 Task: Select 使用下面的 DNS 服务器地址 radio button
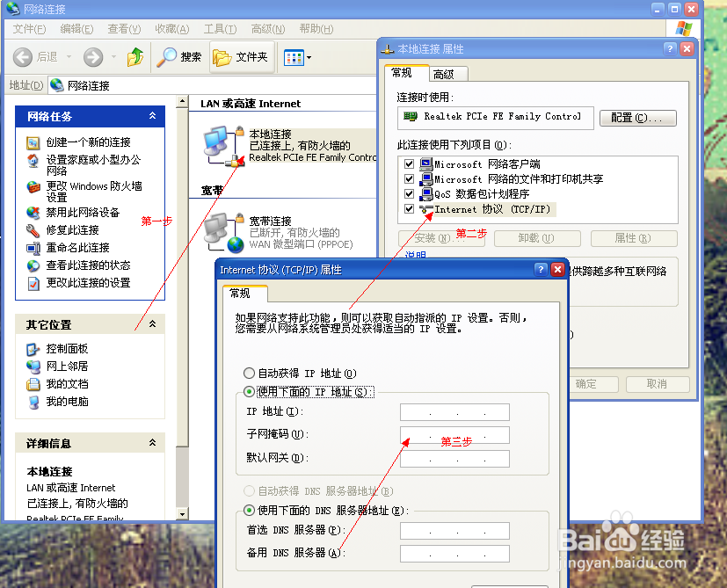pos(249,510)
